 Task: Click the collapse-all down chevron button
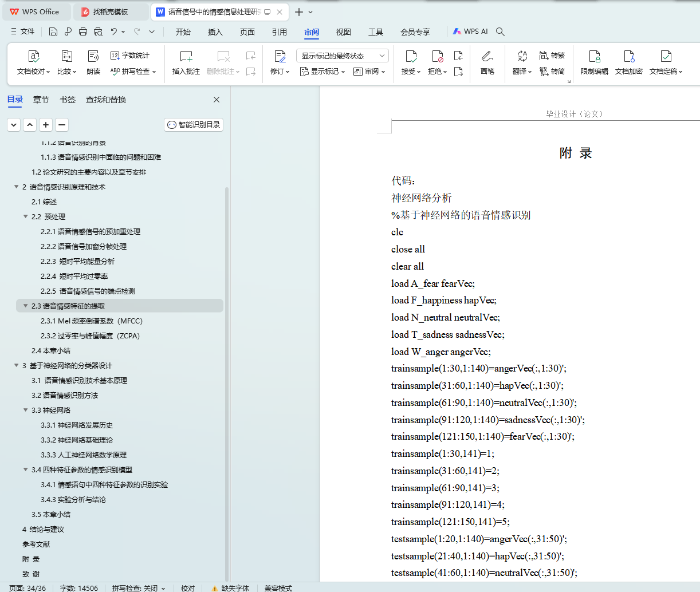[x=14, y=124]
